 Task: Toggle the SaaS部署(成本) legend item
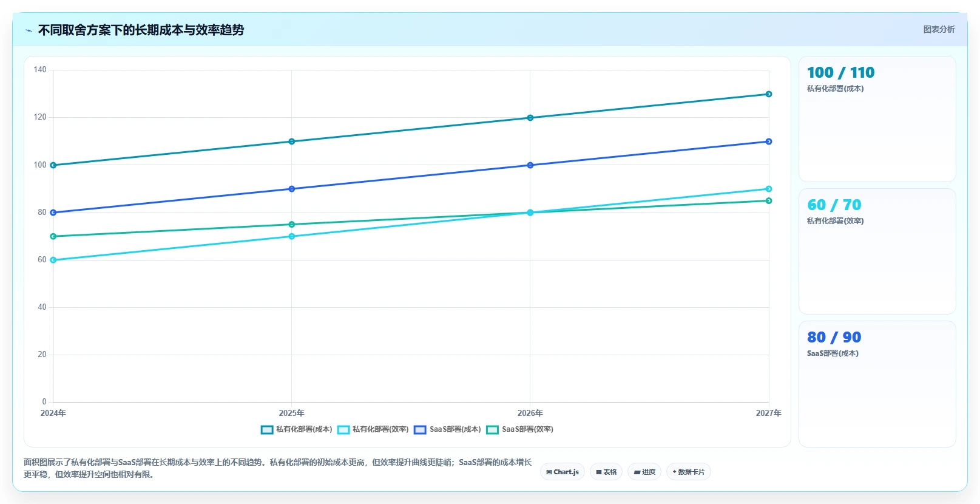(x=447, y=429)
